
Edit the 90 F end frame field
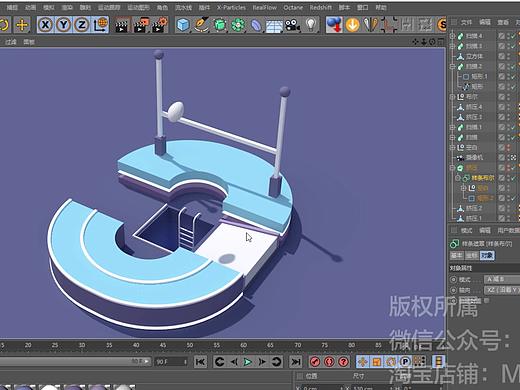tap(171, 362)
